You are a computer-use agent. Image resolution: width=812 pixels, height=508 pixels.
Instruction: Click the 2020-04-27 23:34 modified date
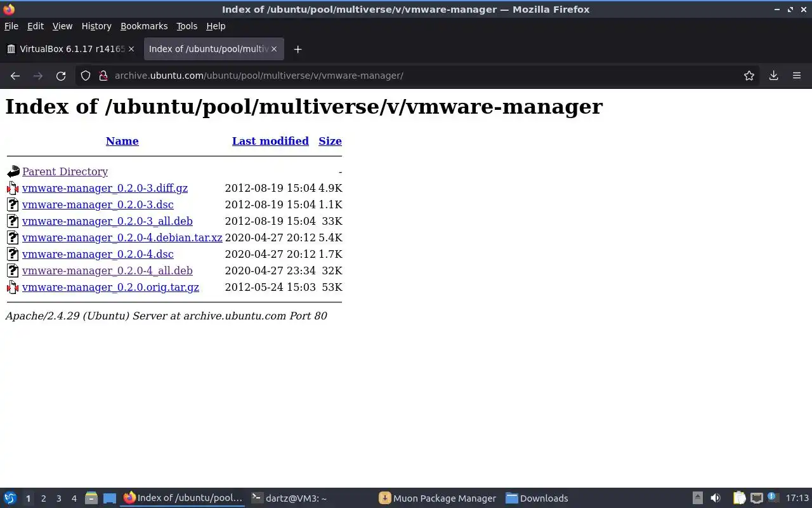(x=270, y=271)
